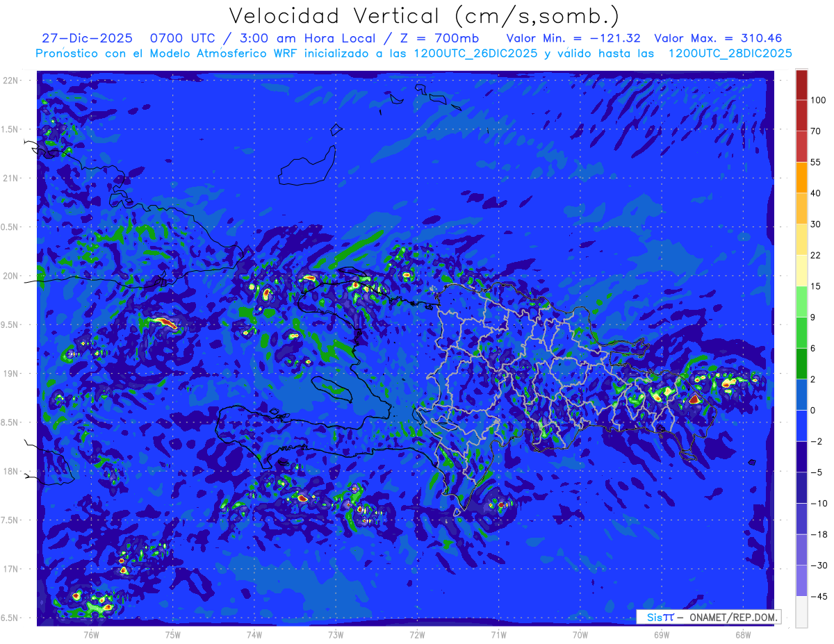Image resolution: width=834 pixels, height=644 pixels.
Task: Click the '-18' value on the color scale
Action: [x=818, y=534]
